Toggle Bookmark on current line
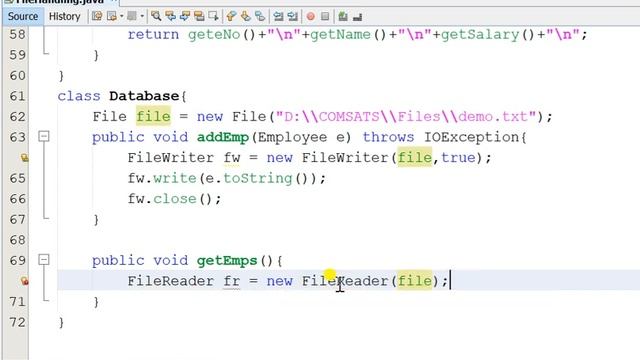 point(260,16)
